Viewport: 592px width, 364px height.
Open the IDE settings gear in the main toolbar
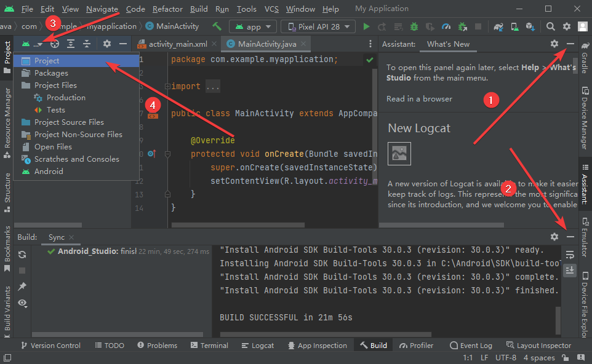(566, 26)
